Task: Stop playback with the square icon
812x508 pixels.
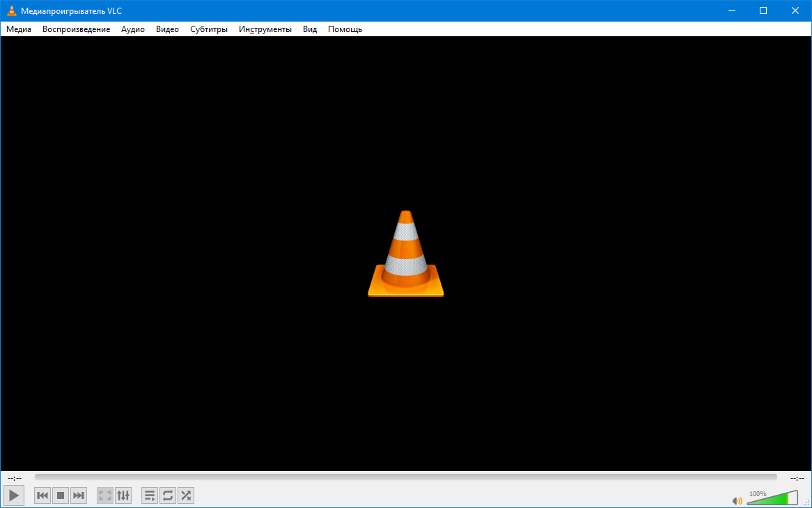Action: pyautogui.click(x=61, y=495)
